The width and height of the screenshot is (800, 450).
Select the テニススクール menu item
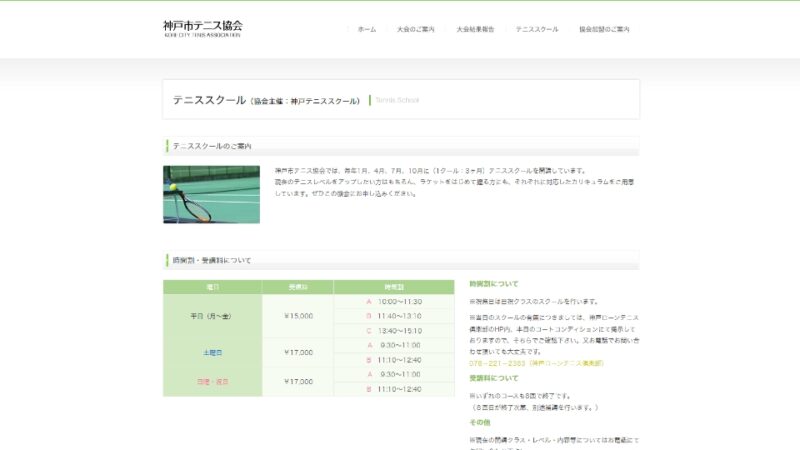pos(537,30)
